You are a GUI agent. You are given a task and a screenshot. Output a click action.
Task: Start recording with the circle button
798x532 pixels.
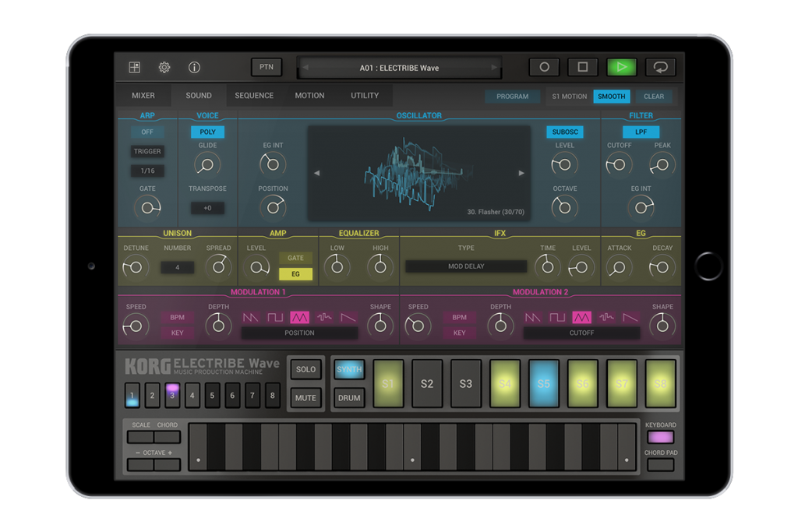point(544,67)
